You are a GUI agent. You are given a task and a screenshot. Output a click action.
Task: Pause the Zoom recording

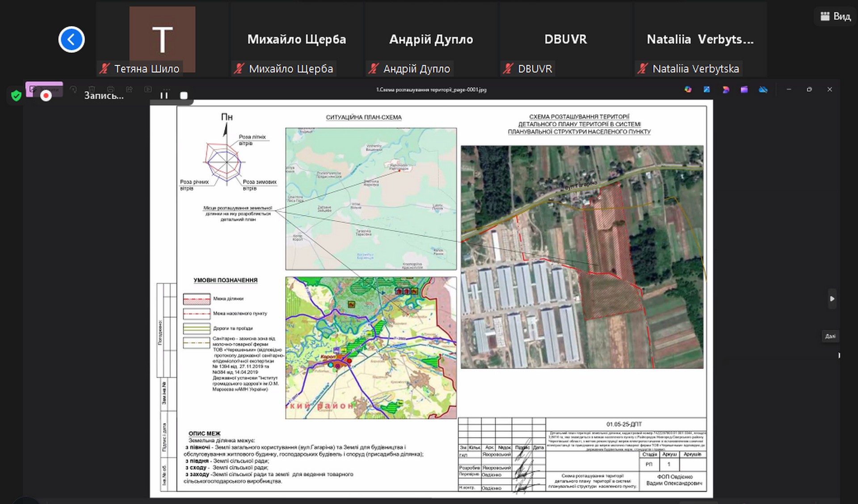tap(164, 95)
